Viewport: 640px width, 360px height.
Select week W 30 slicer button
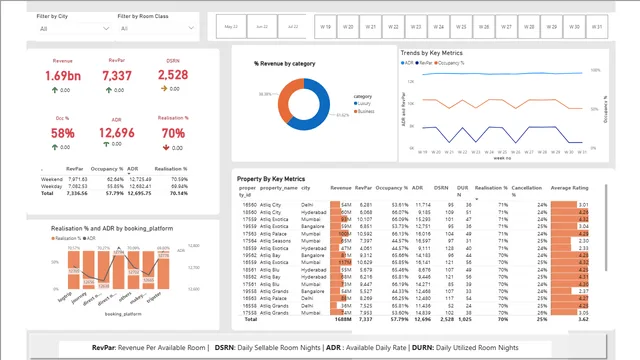[x=574, y=27]
